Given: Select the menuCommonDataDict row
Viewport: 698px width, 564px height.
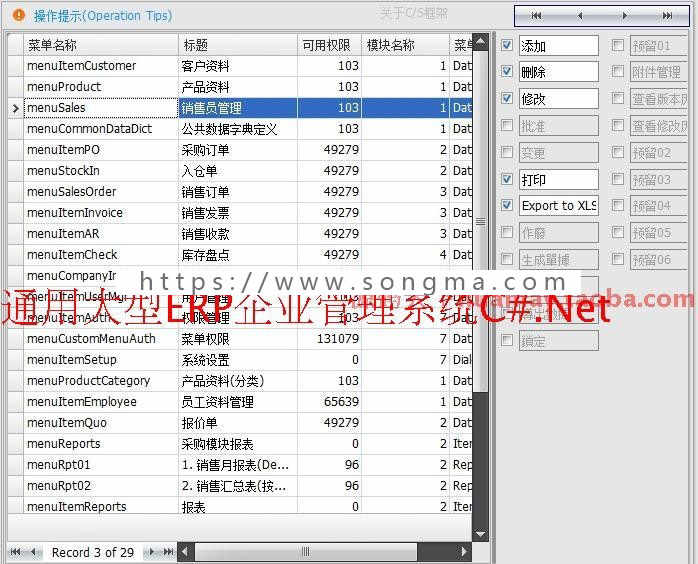Looking at the screenshot, I should pyautogui.click(x=240, y=129).
